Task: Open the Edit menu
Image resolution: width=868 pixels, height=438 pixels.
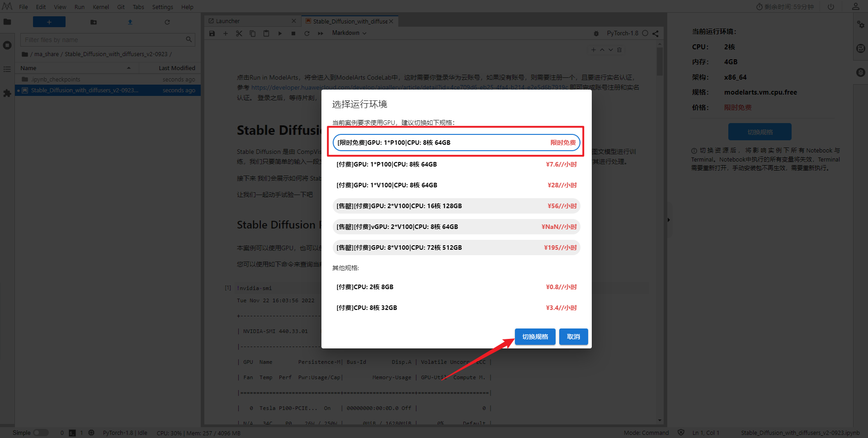Action: coord(41,7)
